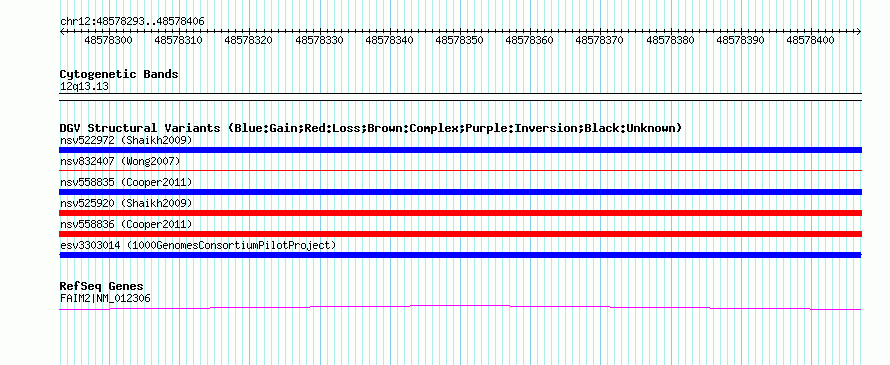Click ruler position 48578380
This screenshot has width=890, height=365.
pos(670,41)
